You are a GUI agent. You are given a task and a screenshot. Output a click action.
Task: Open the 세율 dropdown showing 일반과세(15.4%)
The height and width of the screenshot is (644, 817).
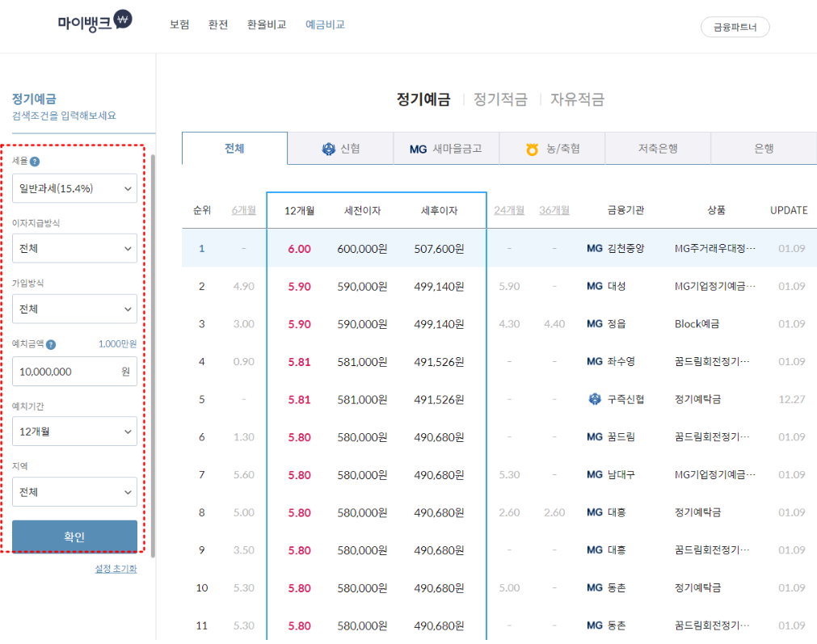tap(74, 188)
